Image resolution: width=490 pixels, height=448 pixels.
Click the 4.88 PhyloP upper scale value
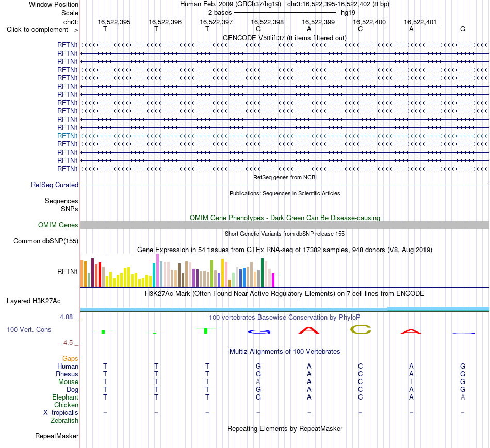tap(66, 317)
